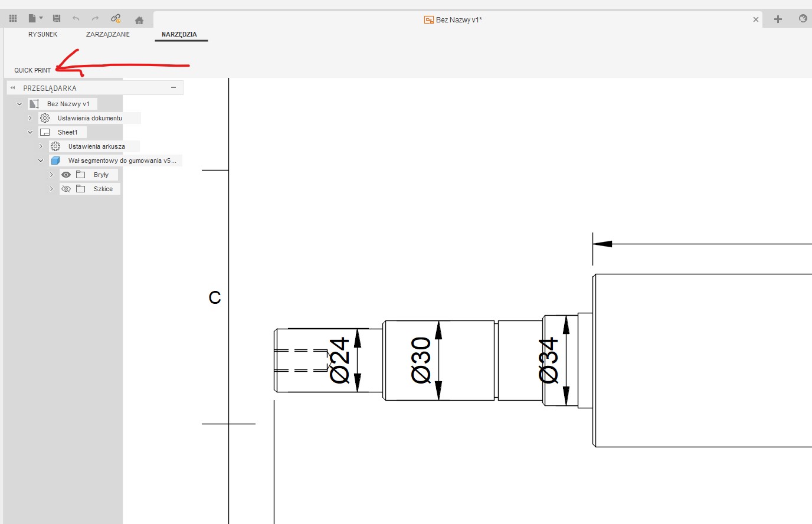Collapse the Wał segmentowy do gumowania node
Viewport: 812px width, 524px height.
coord(41,161)
